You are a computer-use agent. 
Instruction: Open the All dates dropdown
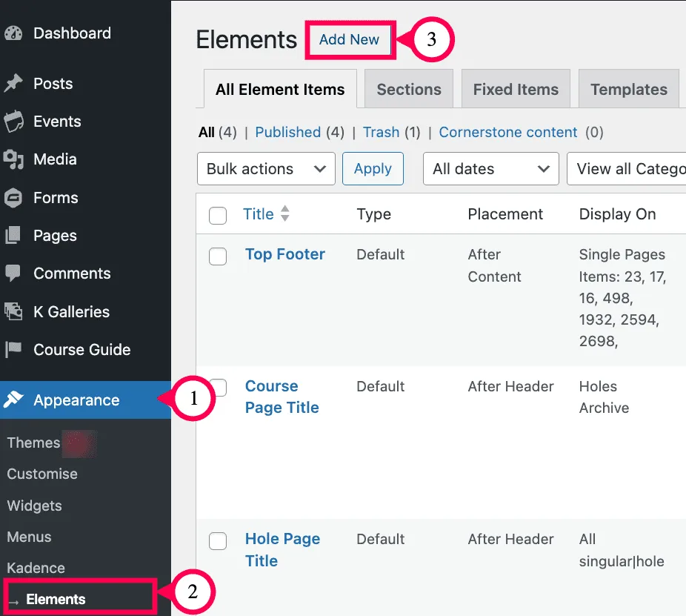491,168
